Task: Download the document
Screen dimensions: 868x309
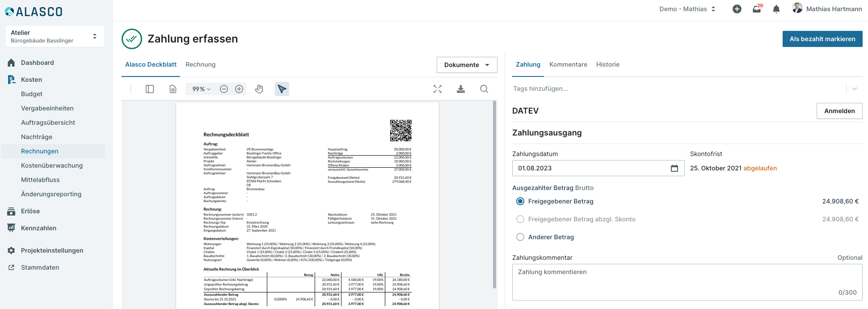Action: (461, 89)
